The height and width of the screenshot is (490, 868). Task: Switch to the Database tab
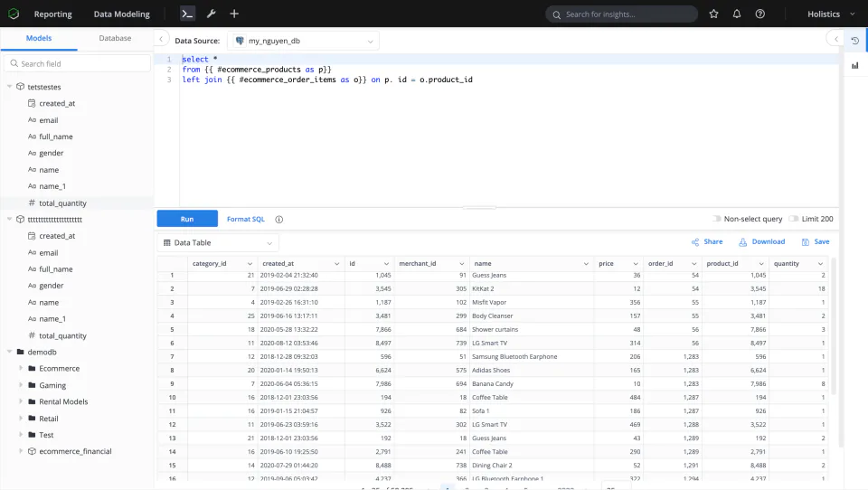[115, 38]
